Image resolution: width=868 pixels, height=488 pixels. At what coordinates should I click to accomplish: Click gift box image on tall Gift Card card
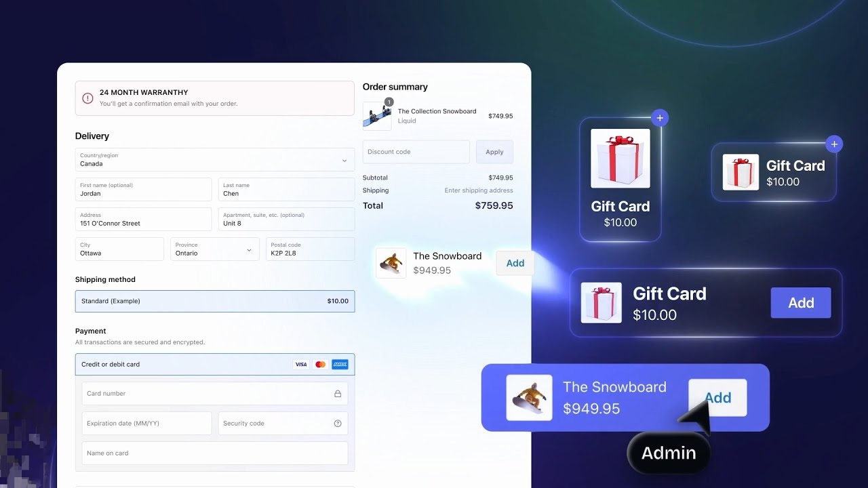(620, 159)
